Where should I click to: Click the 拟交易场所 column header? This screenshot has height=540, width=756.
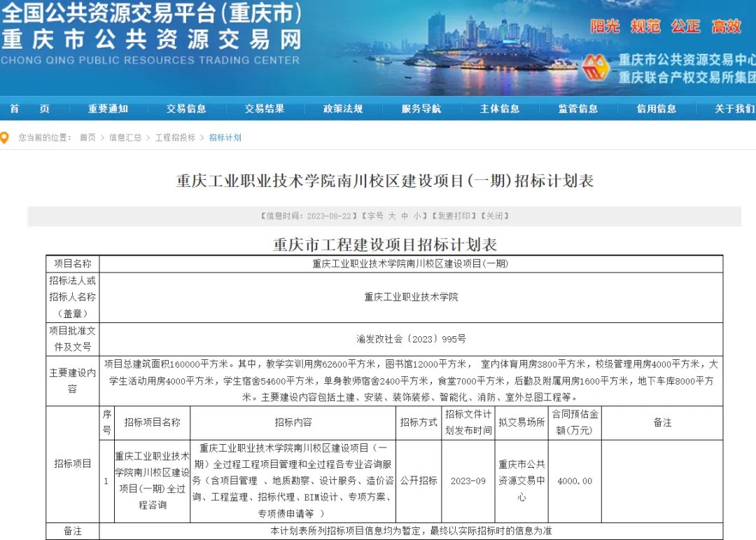click(521, 423)
